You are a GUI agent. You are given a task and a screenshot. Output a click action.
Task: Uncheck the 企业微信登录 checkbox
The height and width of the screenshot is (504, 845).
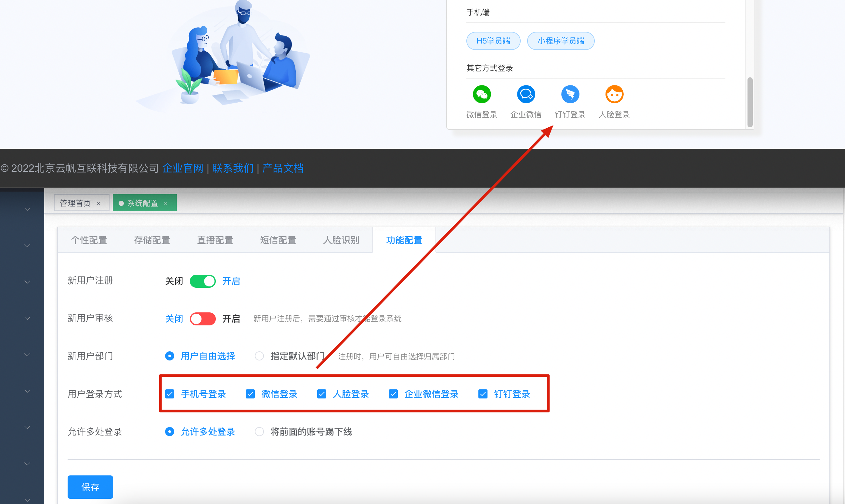(393, 394)
